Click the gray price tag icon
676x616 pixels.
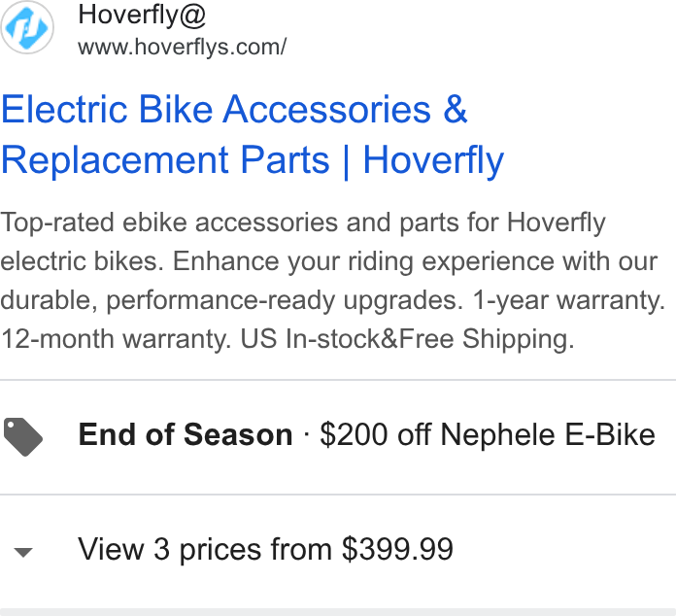(x=23, y=436)
